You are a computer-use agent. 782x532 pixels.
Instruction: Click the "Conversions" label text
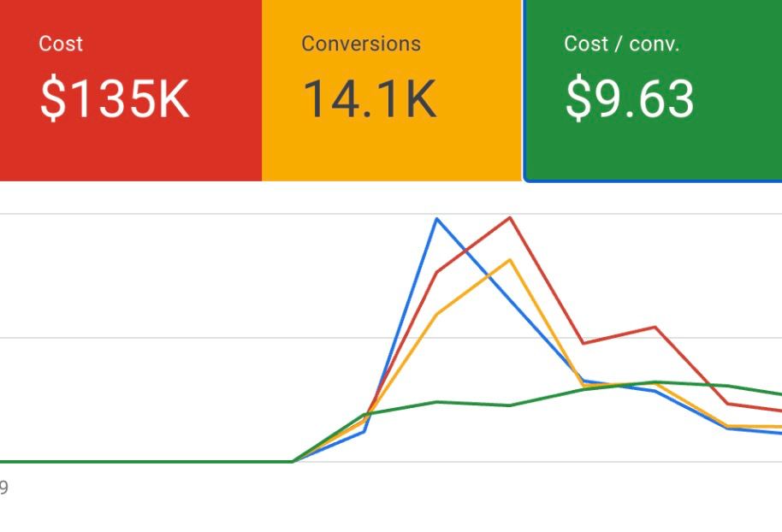point(360,44)
